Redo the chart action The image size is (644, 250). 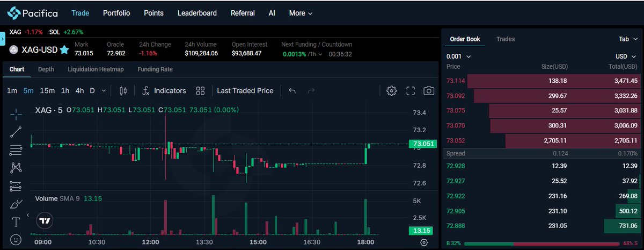coord(311,91)
